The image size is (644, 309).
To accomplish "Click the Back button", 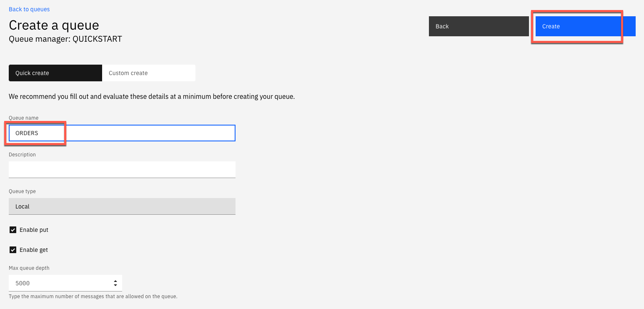I will point(478,26).
